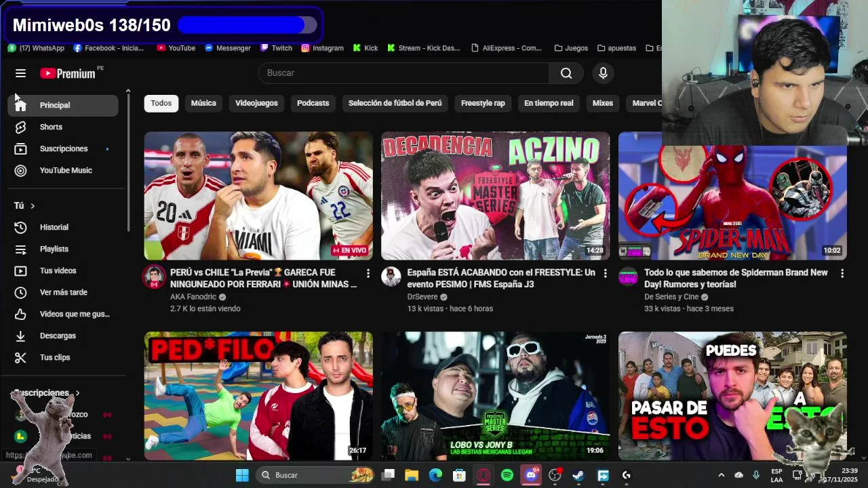Open Playlists in the sidebar
The image size is (868, 488).
[x=63, y=249]
